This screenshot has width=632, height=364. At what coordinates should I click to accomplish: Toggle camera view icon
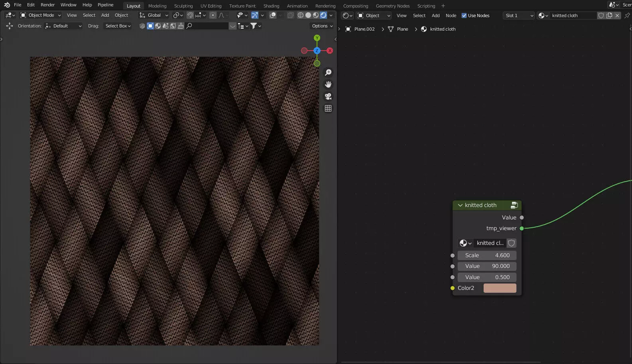click(x=328, y=96)
